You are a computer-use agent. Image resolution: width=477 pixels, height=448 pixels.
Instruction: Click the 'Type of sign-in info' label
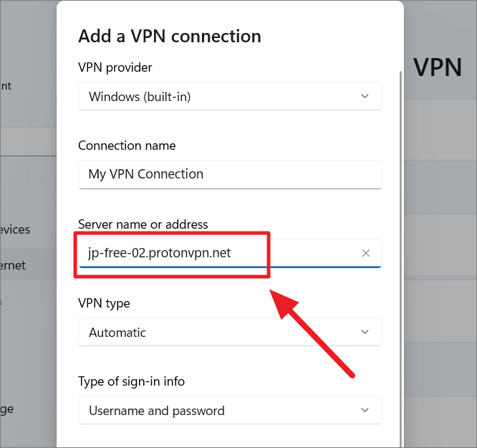click(x=131, y=381)
